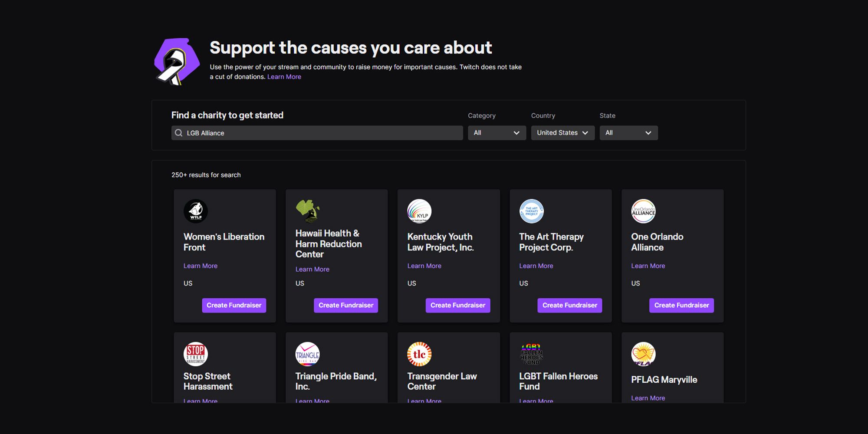Create Fundraiser for Hawaii Health & Harm Reduction Center
Image resolution: width=868 pixels, height=434 pixels.
(346, 305)
